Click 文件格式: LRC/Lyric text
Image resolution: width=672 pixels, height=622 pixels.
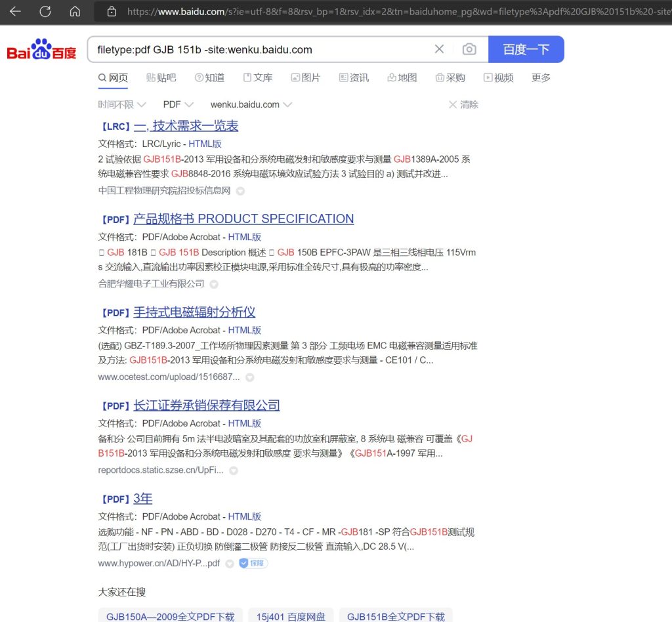139,144
